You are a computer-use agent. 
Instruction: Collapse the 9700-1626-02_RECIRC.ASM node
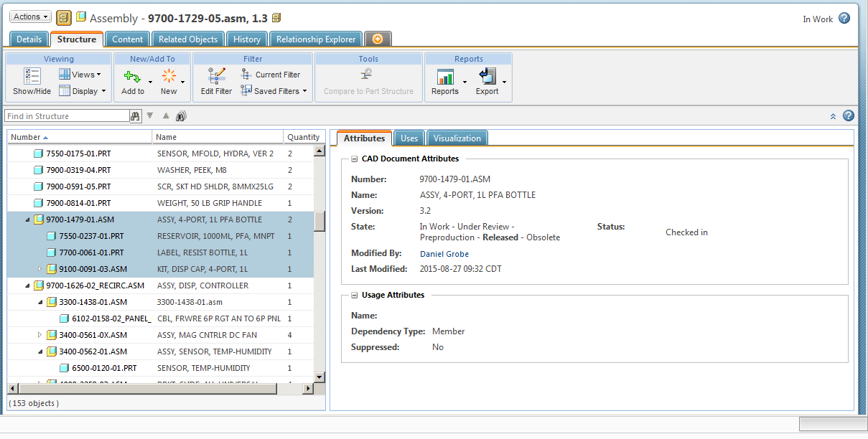pyautogui.click(x=27, y=285)
